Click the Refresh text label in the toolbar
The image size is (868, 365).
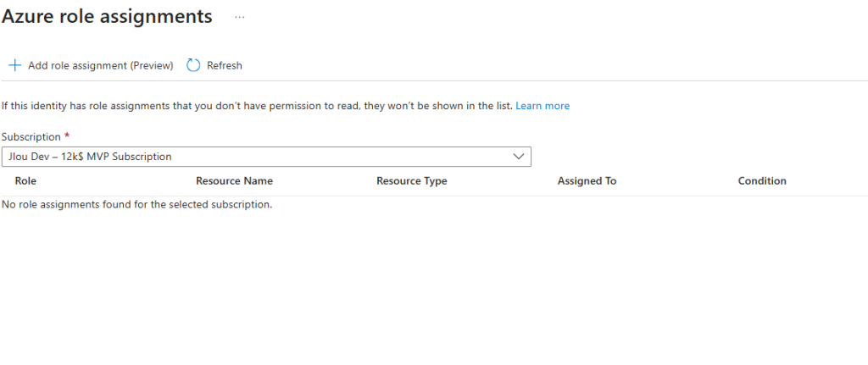tap(225, 65)
